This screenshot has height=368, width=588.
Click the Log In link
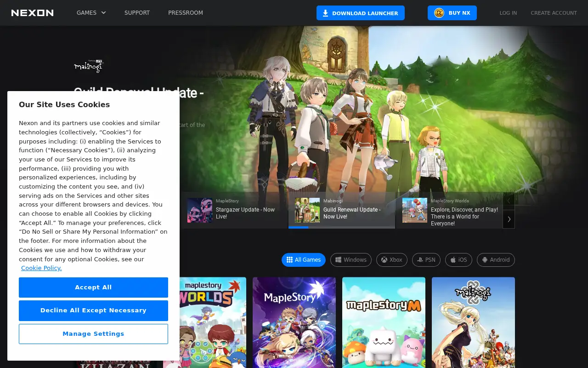508,13
